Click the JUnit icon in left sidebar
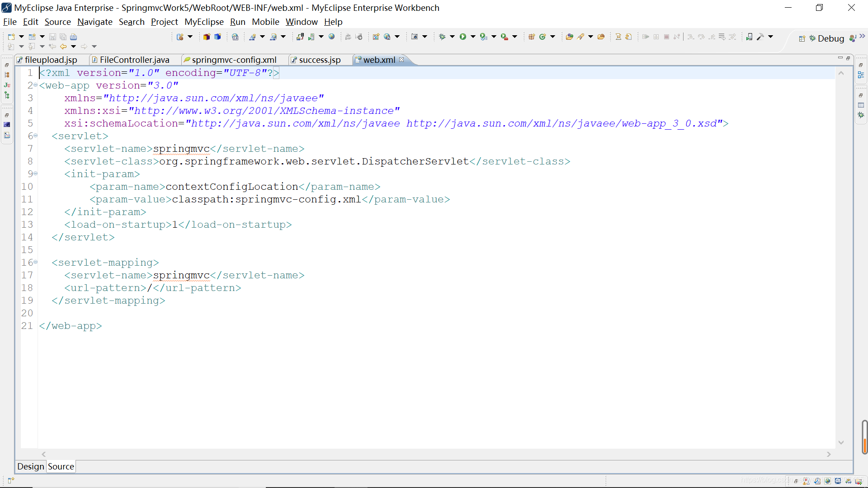Screen dimensions: 868x488 [x=7, y=85]
